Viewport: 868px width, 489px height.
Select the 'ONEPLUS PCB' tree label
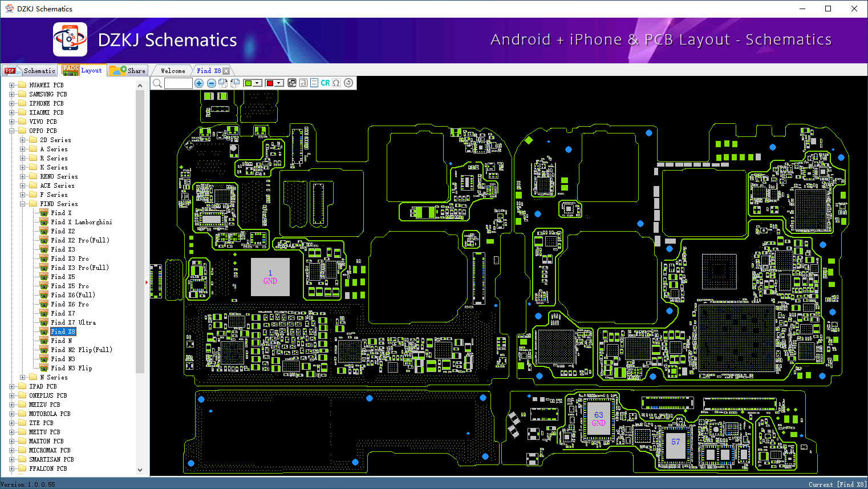pyautogui.click(x=48, y=395)
